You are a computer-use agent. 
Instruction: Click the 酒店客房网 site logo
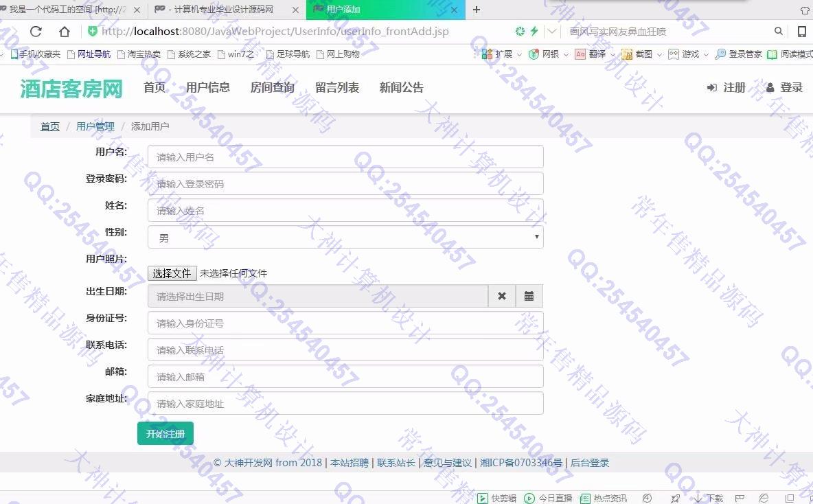coord(71,89)
